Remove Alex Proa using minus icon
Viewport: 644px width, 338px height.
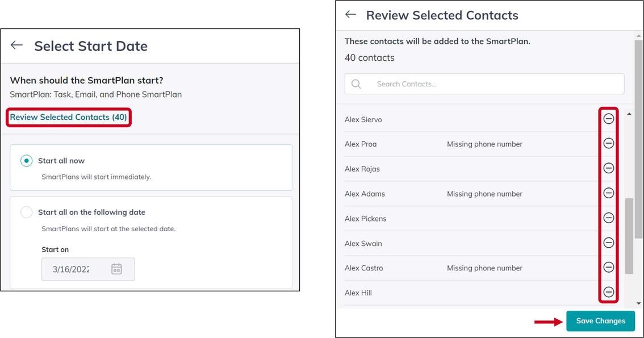tap(608, 143)
